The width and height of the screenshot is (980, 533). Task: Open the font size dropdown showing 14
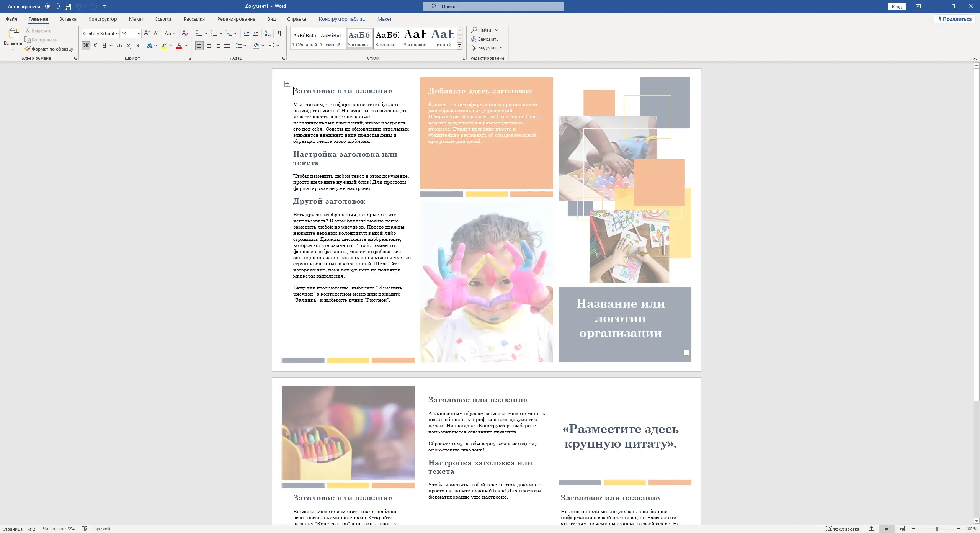pyautogui.click(x=139, y=34)
